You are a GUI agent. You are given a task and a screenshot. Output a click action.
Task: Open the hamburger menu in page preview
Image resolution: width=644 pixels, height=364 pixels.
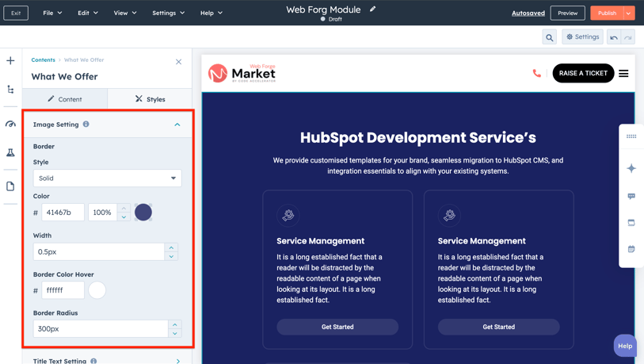tap(623, 74)
